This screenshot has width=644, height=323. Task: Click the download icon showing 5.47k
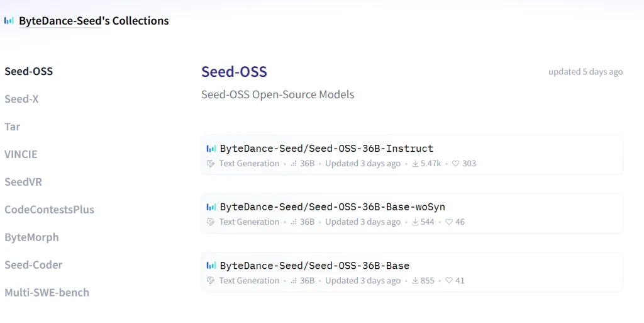415,164
